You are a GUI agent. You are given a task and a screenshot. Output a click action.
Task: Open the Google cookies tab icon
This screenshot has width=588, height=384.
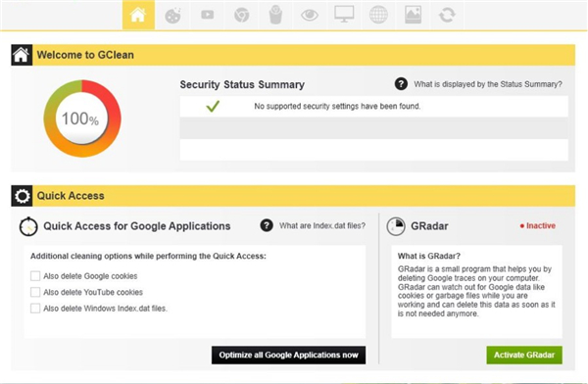172,15
